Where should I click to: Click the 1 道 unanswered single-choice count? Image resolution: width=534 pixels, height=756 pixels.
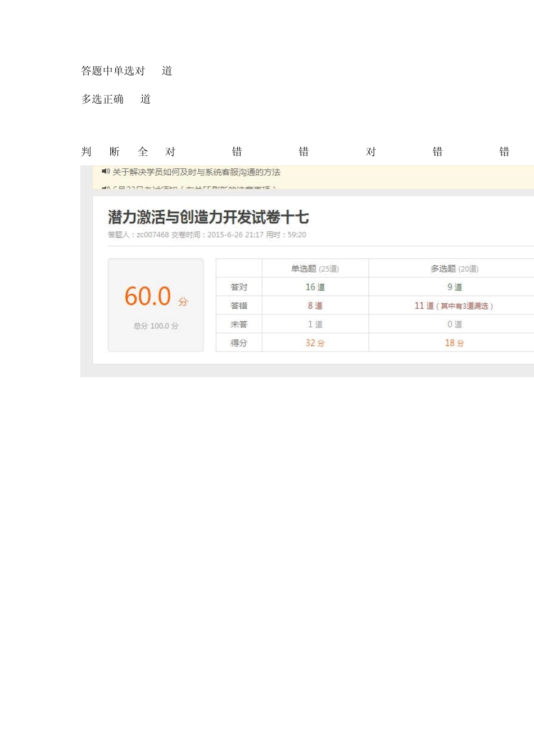point(315,324)
